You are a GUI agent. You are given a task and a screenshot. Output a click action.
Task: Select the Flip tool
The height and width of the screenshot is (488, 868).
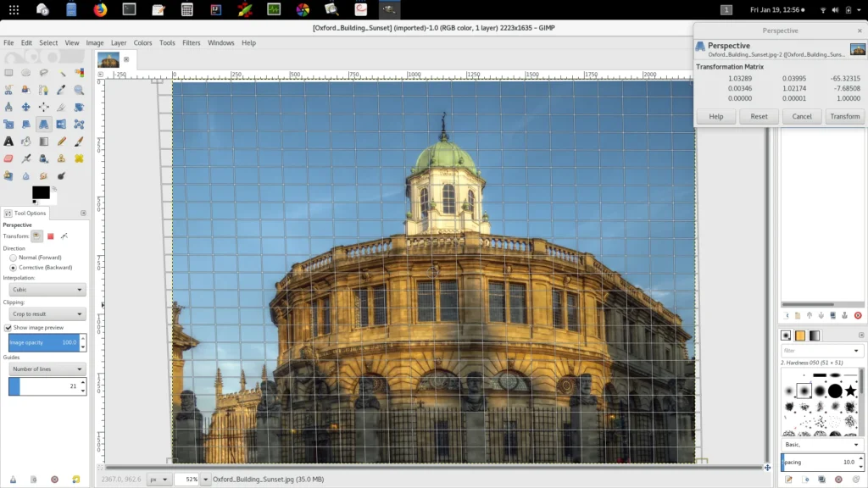(x=61, y=125)
